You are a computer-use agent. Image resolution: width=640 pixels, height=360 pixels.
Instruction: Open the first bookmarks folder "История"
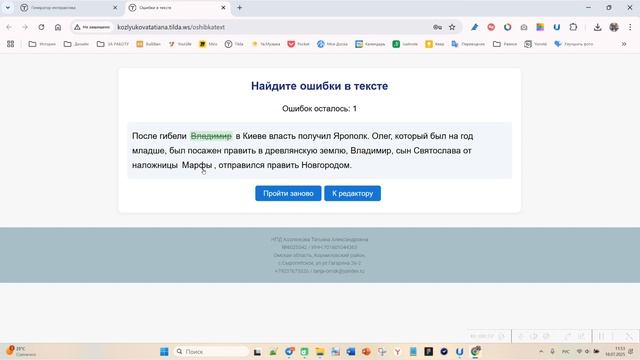coord(42,44)
